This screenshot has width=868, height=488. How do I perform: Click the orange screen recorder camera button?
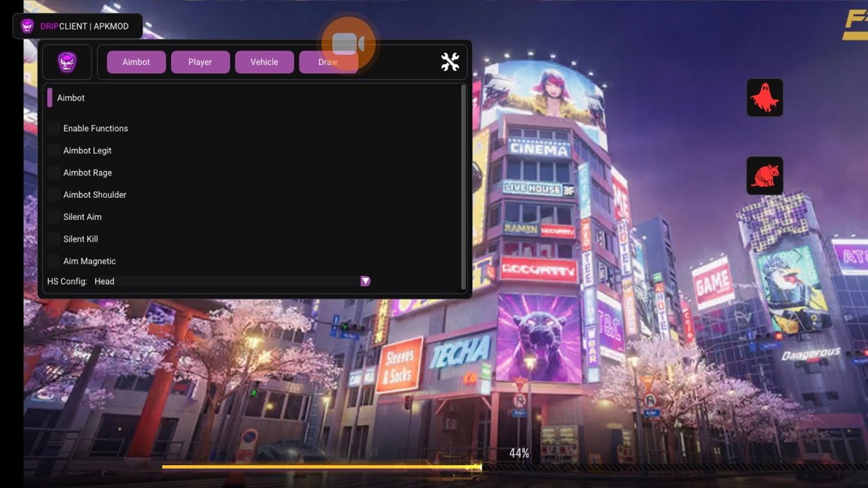[x=349, y=44]
